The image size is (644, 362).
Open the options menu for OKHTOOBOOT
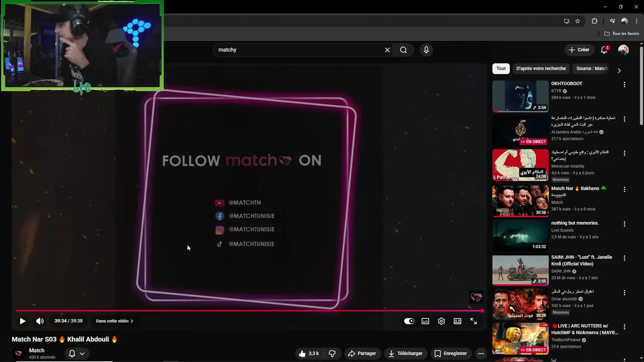(x=624, y=84)
